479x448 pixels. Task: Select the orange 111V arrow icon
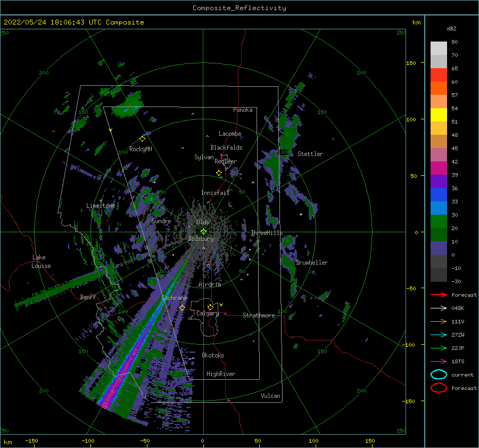tap(439, 321)
